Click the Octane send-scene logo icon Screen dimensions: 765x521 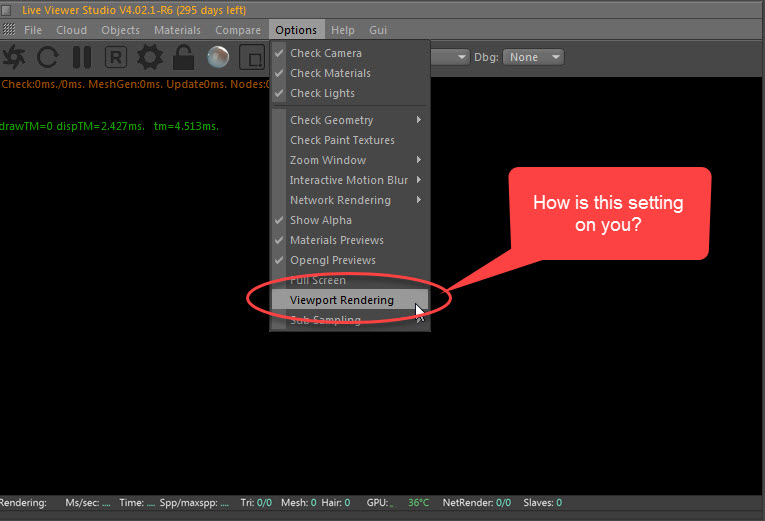(x=14, y=57)
